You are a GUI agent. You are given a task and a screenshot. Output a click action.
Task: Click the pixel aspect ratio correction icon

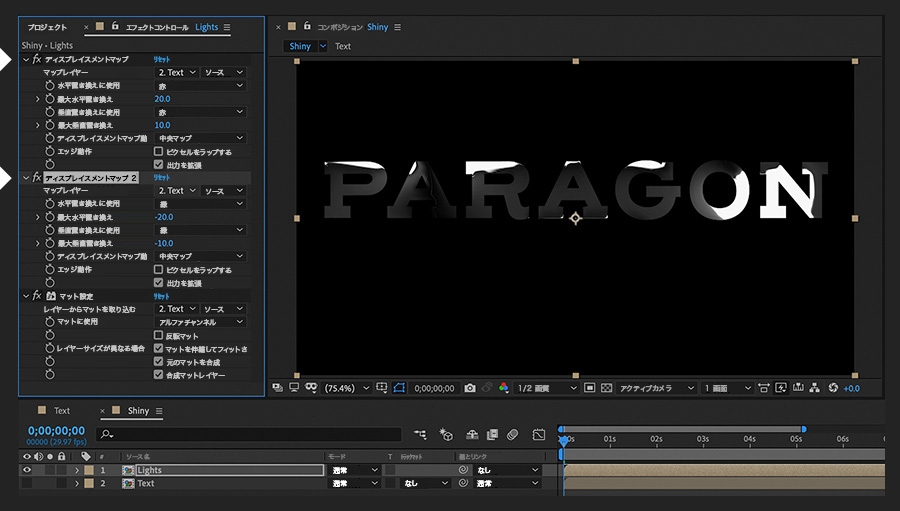point(763,388)
